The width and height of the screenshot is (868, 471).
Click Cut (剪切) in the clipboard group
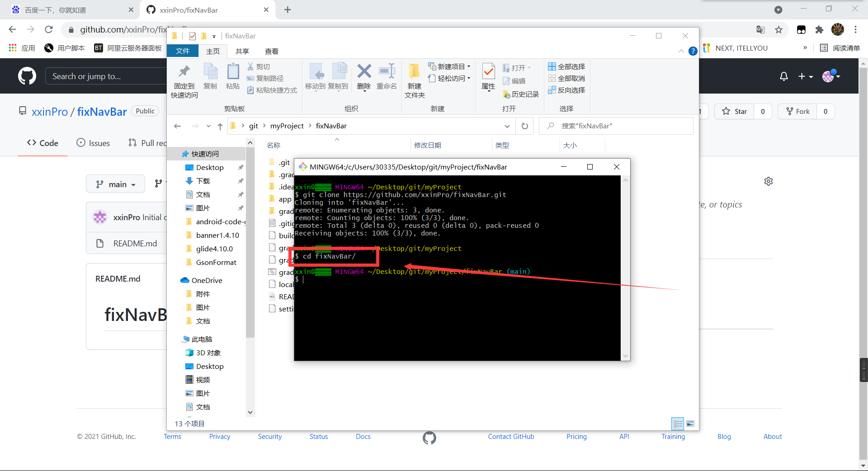click(259, 66)
